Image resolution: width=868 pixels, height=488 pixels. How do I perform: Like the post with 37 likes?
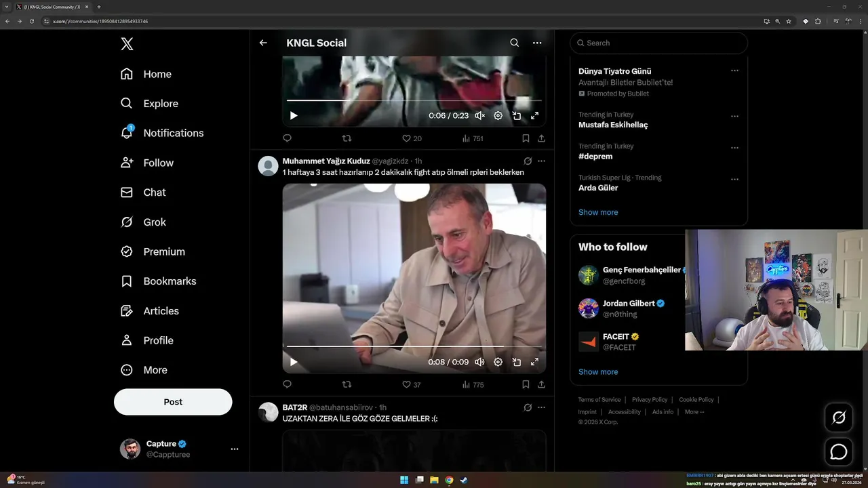tap(412, 384)
